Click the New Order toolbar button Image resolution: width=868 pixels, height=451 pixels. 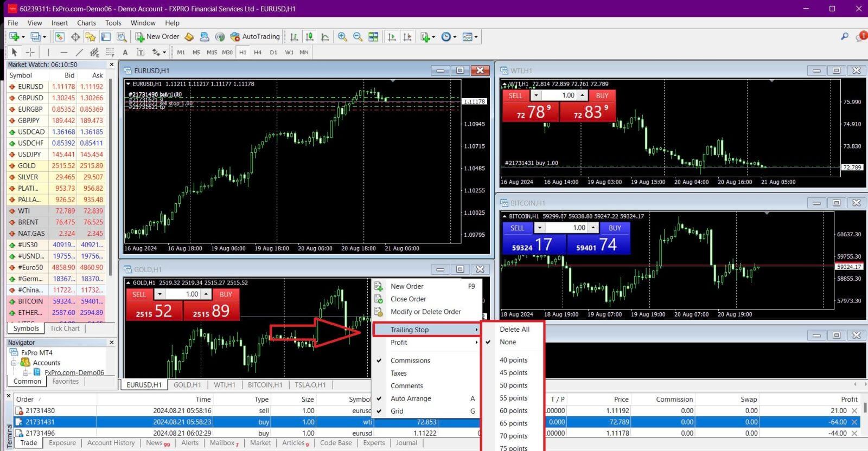[x=157, y=37]
